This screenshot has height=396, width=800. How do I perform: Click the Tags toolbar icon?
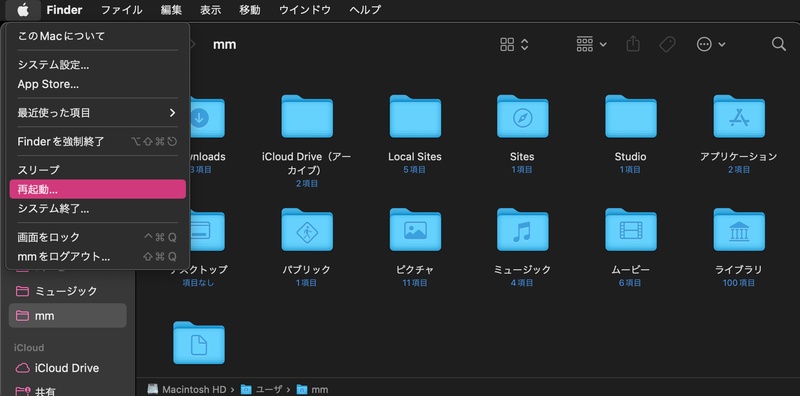[x=667, y=44]
